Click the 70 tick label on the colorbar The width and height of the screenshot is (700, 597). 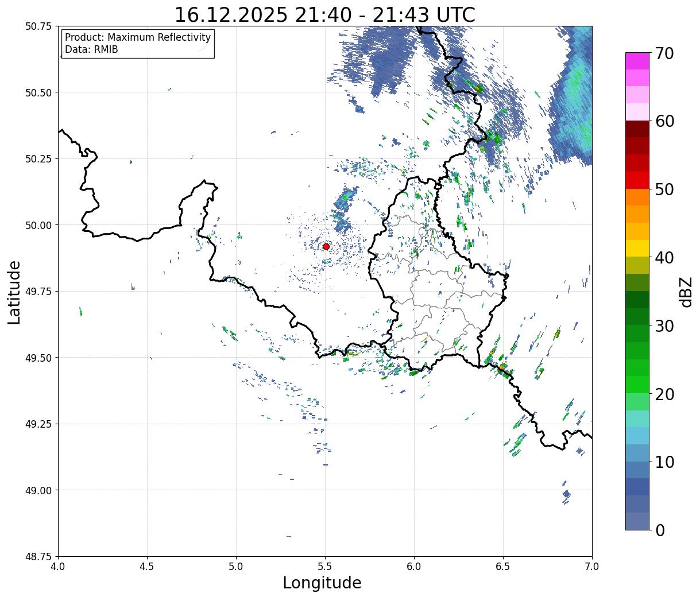tap(664, 53)
